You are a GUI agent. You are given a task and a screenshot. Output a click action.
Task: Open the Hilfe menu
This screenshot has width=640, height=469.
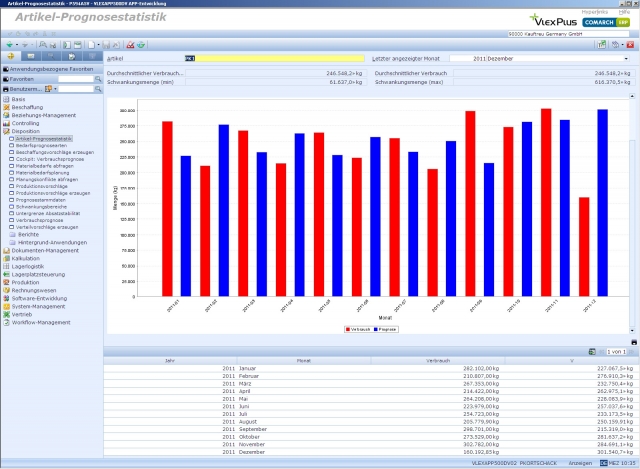pos(624,12)
